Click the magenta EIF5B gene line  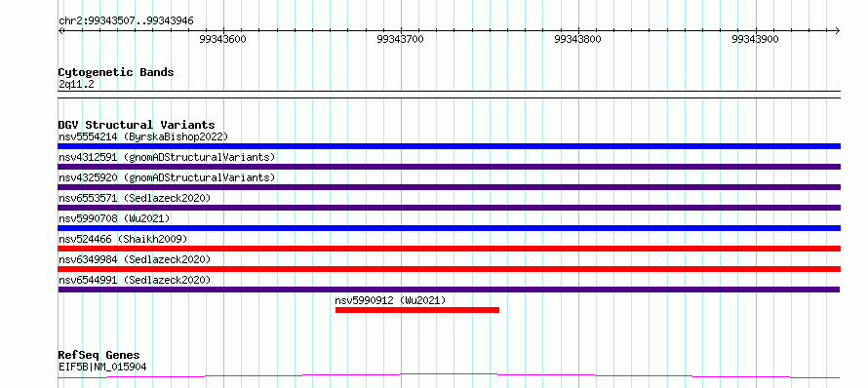[x=449, y=376]
